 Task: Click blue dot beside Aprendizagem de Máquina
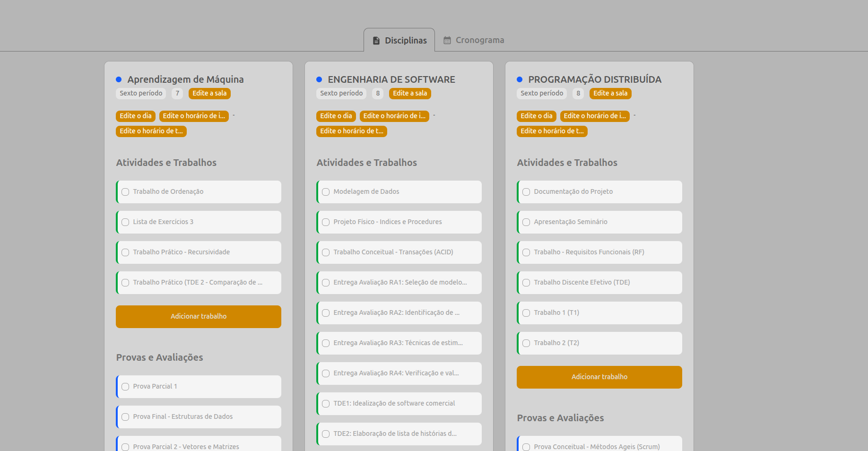tap(119, 79)
